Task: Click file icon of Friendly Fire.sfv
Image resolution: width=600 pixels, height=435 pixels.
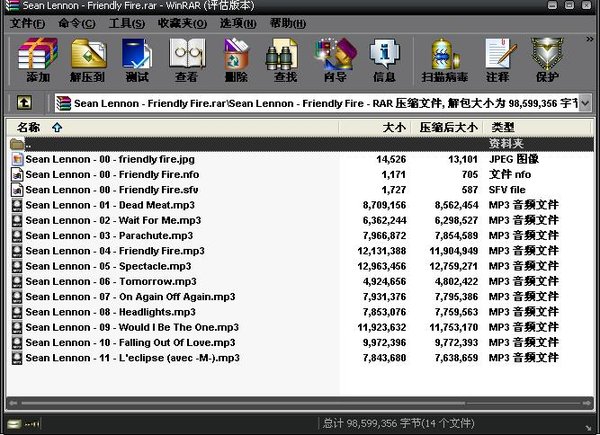Action: pyautogui.click(x=17, y=190)
